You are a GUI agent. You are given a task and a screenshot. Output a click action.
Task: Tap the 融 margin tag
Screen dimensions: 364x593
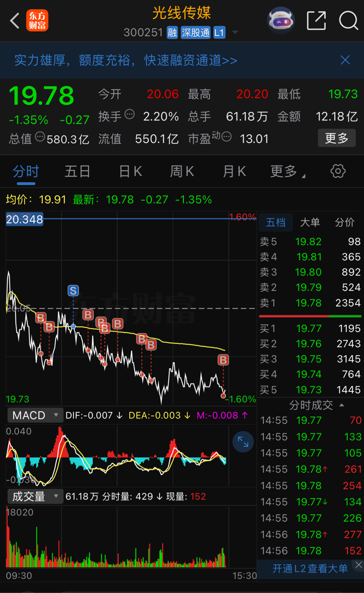click(172, 32)
